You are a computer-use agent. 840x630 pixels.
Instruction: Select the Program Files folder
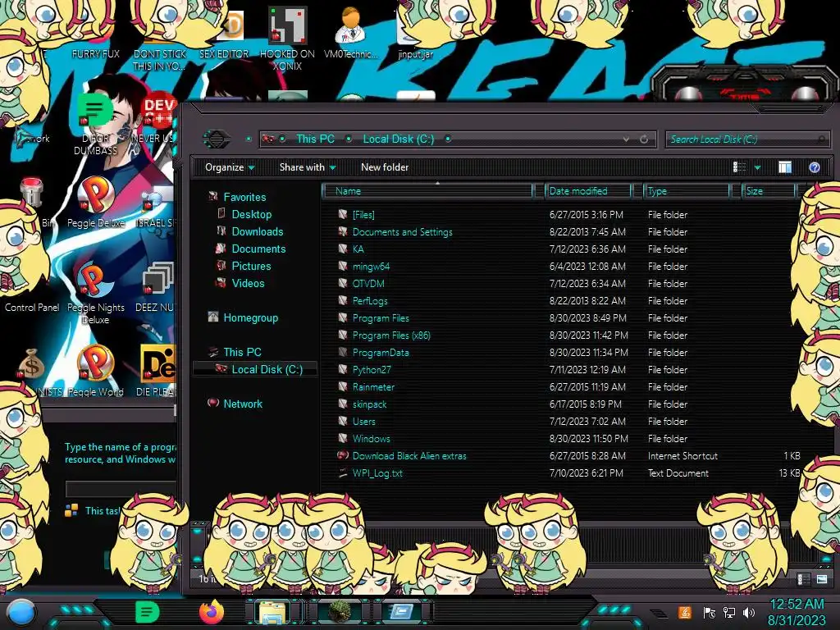point(381,318)
